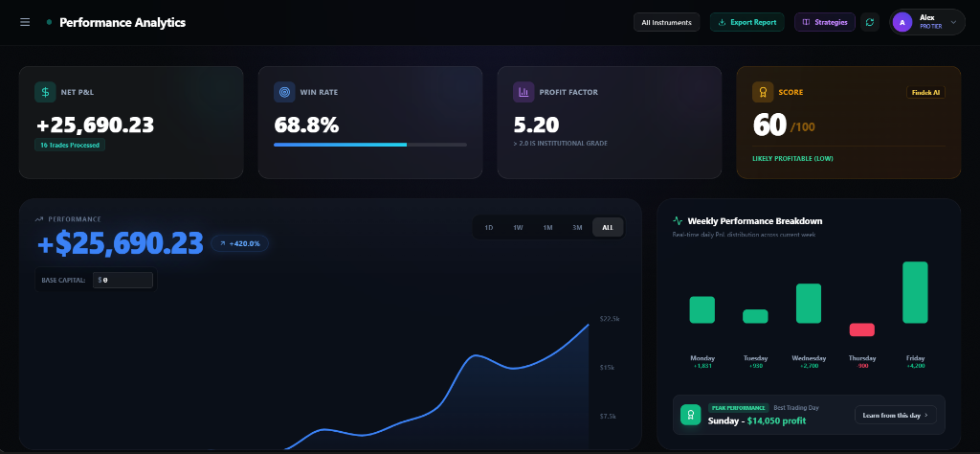Click the bar chart Profit Factor icon

click(x=523, y=92)
